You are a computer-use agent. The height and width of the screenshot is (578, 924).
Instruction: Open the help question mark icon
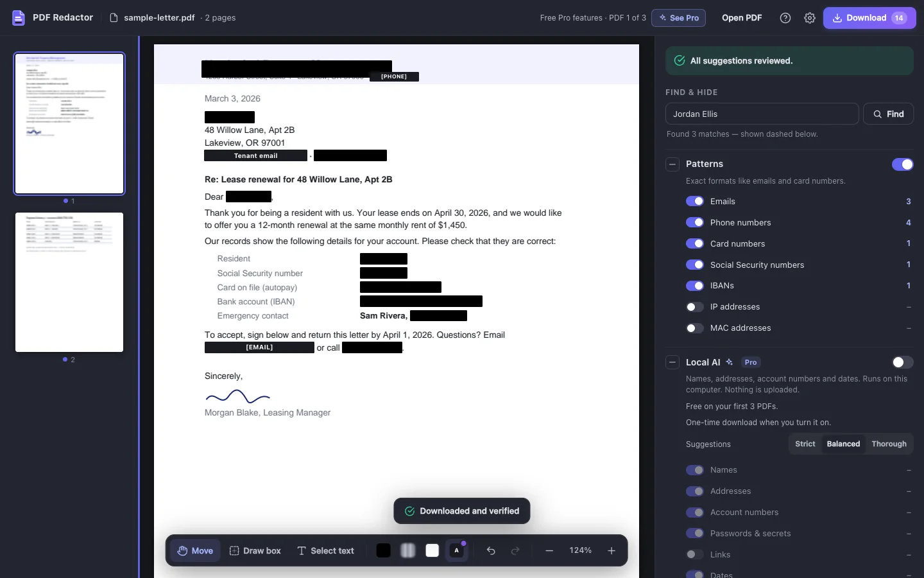785,18
